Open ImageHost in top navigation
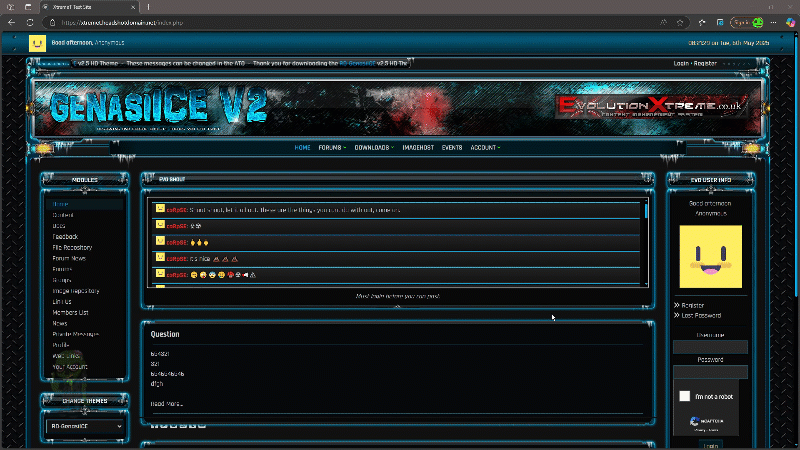The height and width of the screenshot is (450, 800). click(x=418, y=147)
